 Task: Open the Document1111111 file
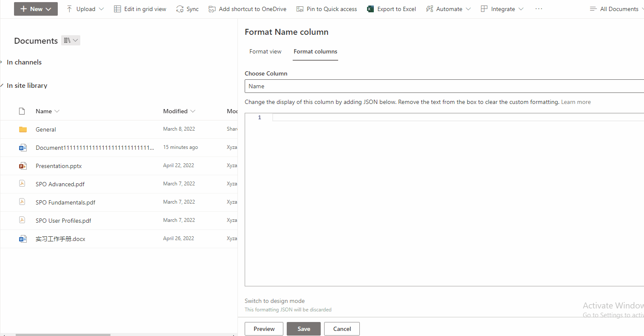(x=95, y=148)
